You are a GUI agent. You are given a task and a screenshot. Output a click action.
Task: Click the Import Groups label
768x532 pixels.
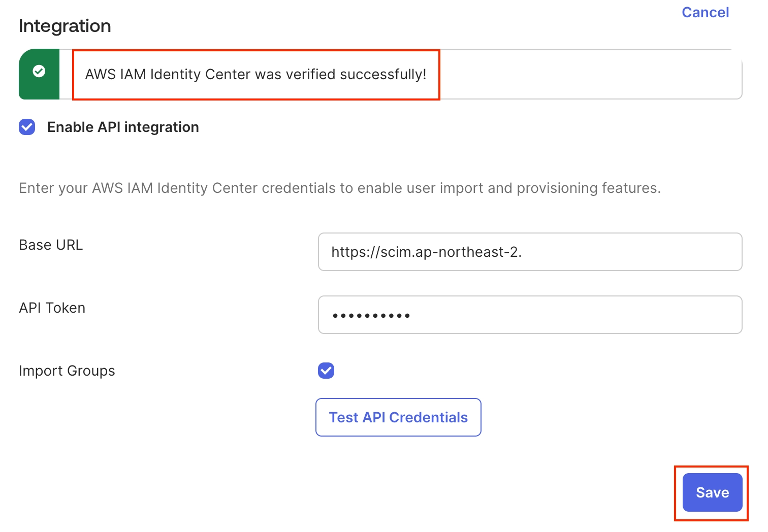point(67,371)
